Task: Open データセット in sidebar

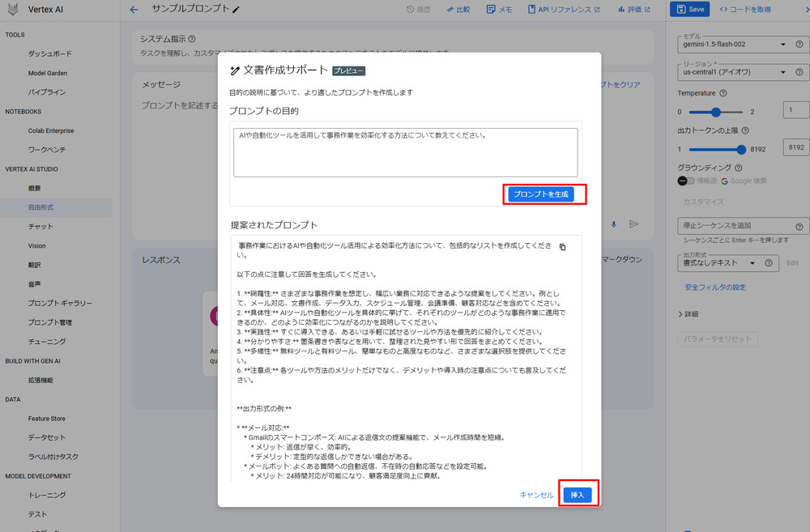Action: point(46,438)
